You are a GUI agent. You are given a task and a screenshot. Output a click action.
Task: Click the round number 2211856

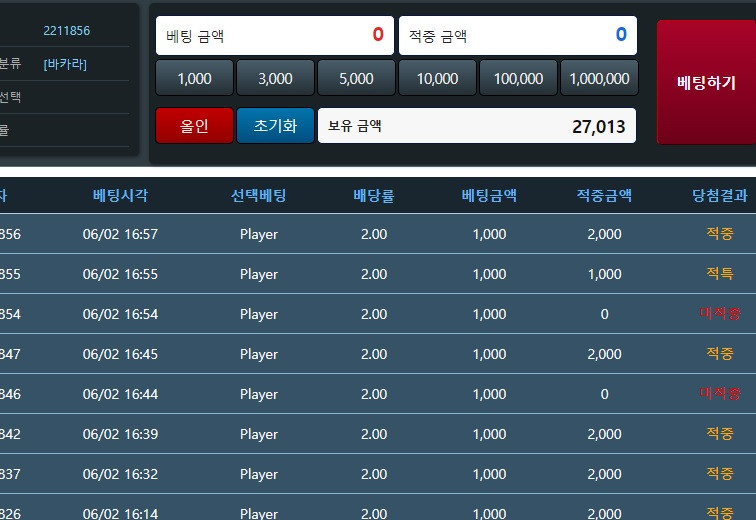pos(66,31)
